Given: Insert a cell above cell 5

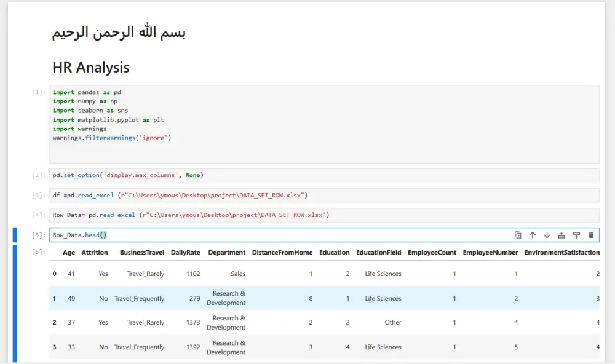Looking at the screenshot, I should (x=561, y=235).
